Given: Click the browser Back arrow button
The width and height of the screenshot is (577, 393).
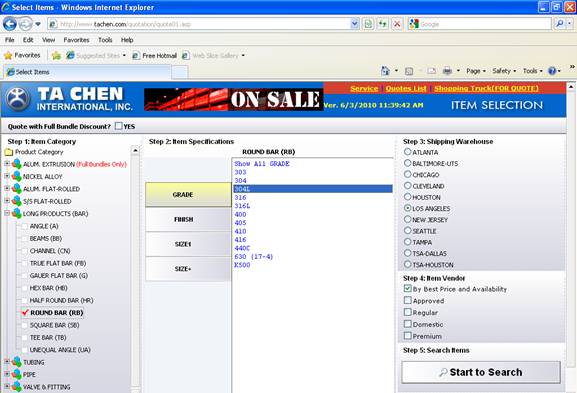Looking at the screenshot, I should 10,24.
